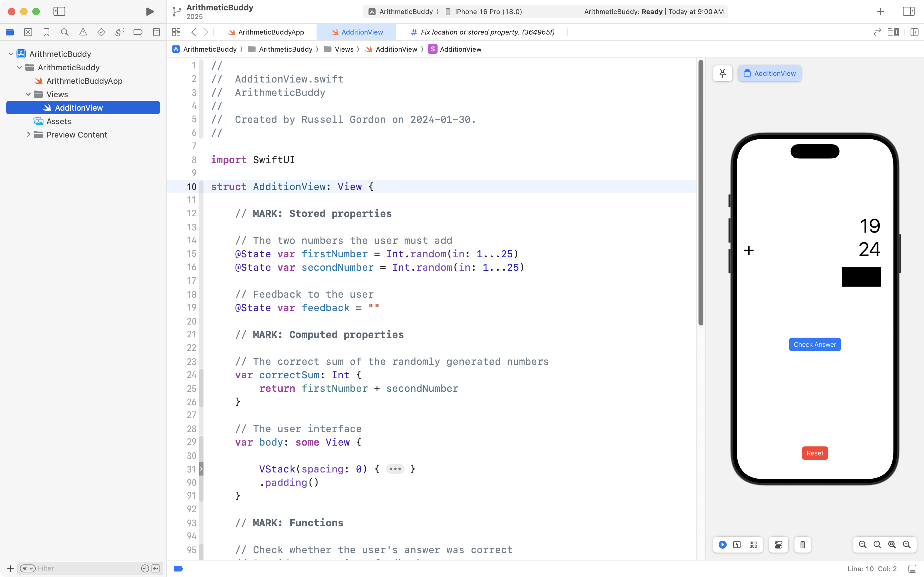
Task: Click the editor vertical scrollbar
Action: click(700, 193)
